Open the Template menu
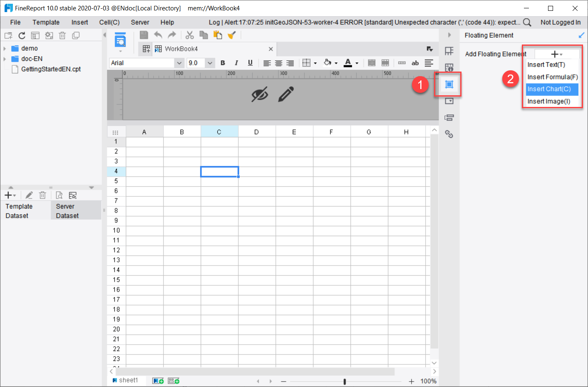 point(46,22)
